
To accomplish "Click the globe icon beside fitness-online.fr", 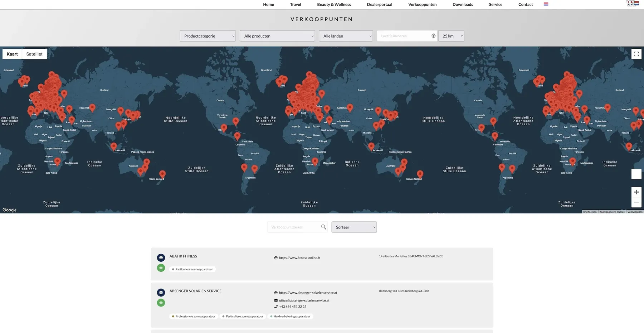I will pyautogui.click(x=276, y=258).
